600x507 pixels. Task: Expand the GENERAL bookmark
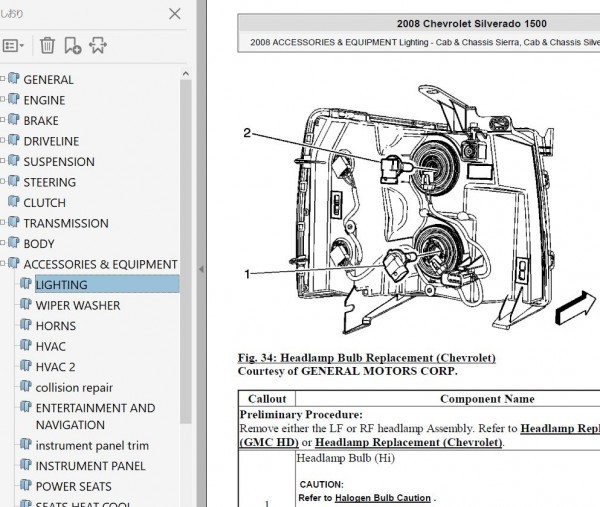tap(3, 79)
